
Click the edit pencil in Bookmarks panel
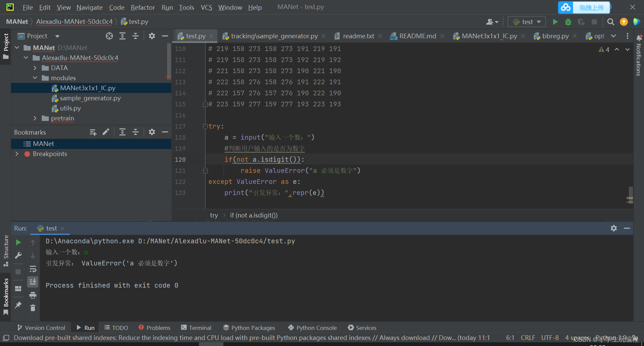[x=106, y=132]
